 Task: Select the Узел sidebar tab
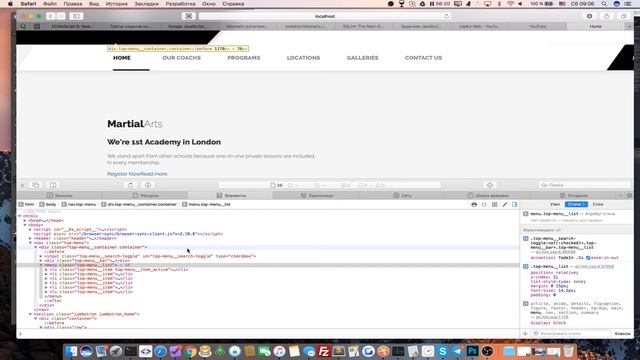click(x=555, y=204)
